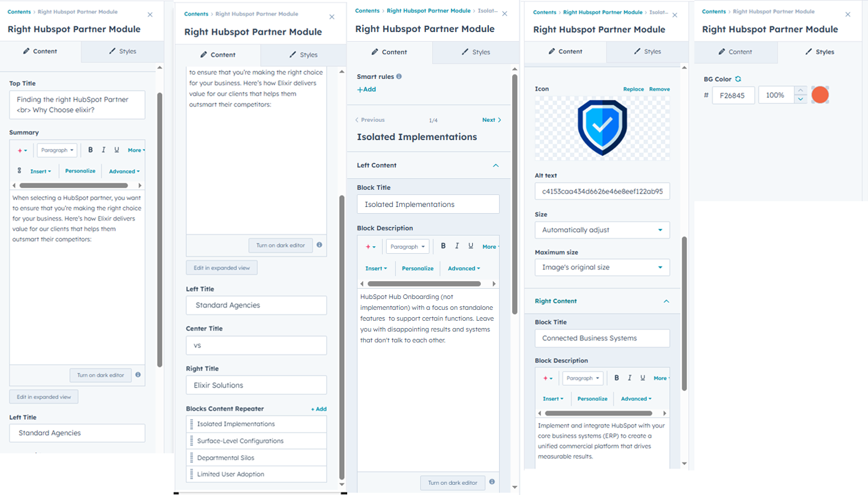The image size is (868, 495).
Task: Open Advanced dropdown in Connected Business Systems description
Action: [x=636, y=398]
